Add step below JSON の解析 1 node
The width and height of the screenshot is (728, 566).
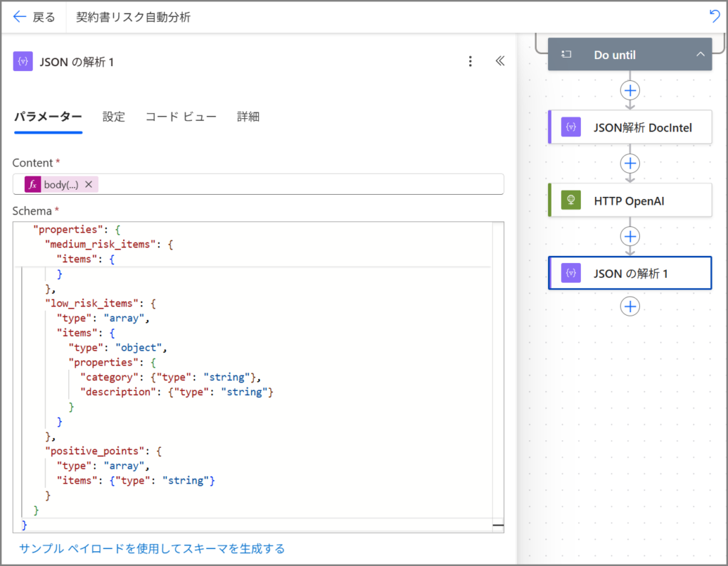630,306
